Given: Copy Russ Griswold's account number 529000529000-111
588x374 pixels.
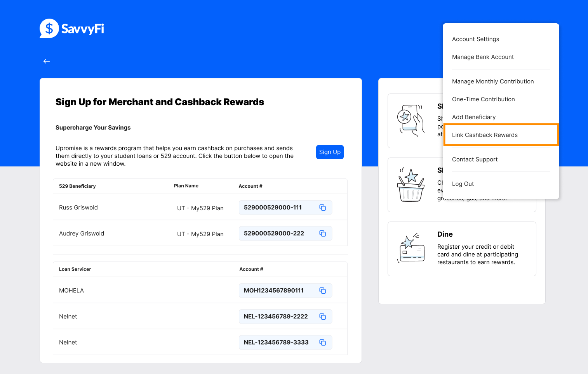Looking at the screenshot, I should pyautogui.click(x=322, y=208).
